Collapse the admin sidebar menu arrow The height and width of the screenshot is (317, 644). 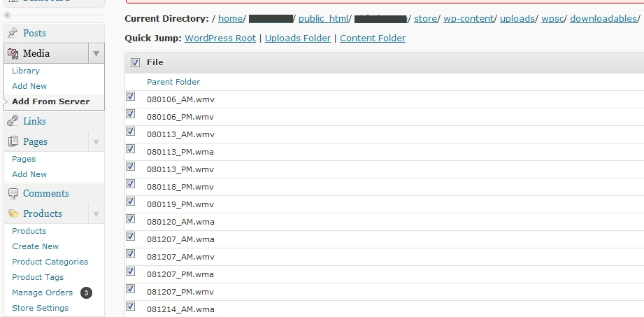(x=7, y=15)
